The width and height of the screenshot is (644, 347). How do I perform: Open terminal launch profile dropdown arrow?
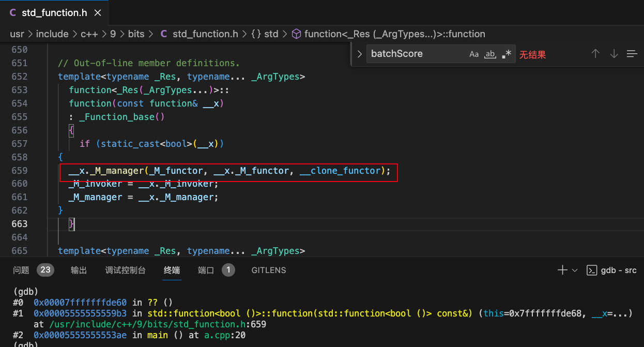point(575,270)
